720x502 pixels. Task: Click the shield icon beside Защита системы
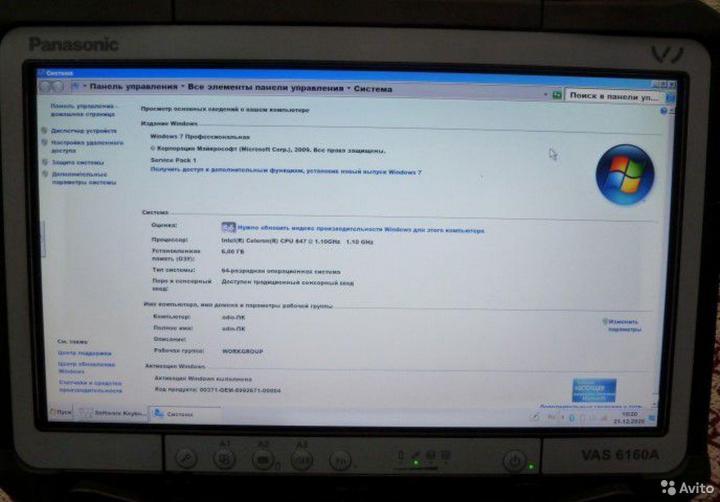pos(45,162)
